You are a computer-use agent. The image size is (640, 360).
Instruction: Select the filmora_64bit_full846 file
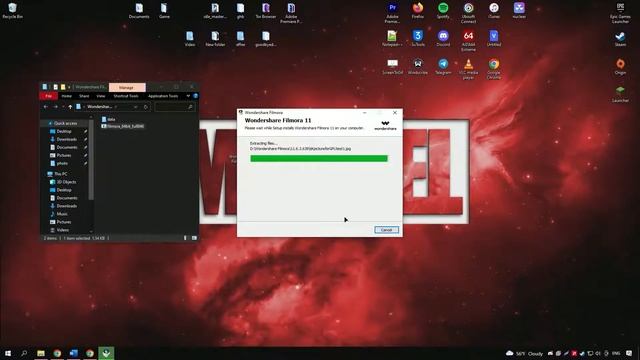point(122,127)
